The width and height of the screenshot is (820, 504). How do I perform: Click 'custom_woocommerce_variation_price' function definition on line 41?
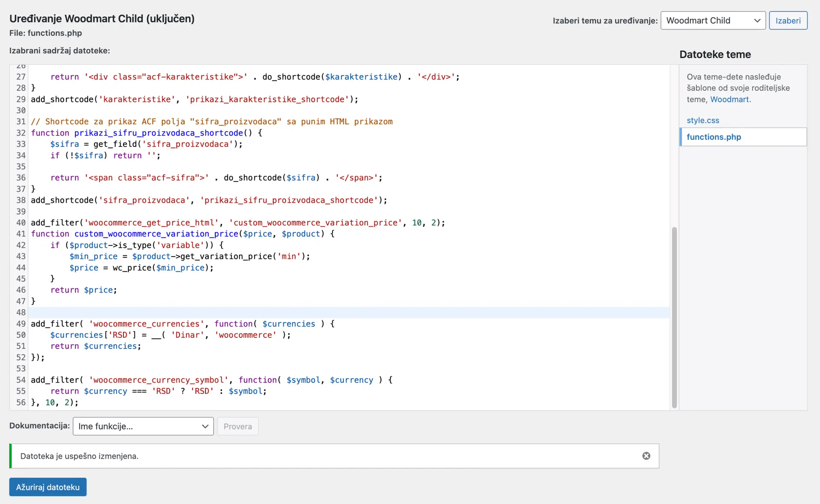pyautogui.click(x=156, y=234)
